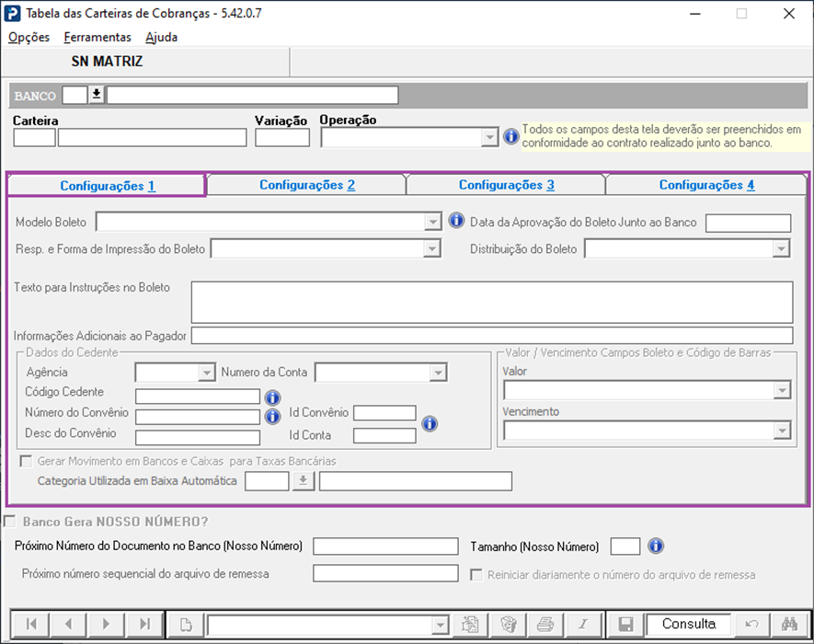Click info icon beside Id Convênio and Id Conta
This screenshot has width=814, height=644.
[430, 424]
